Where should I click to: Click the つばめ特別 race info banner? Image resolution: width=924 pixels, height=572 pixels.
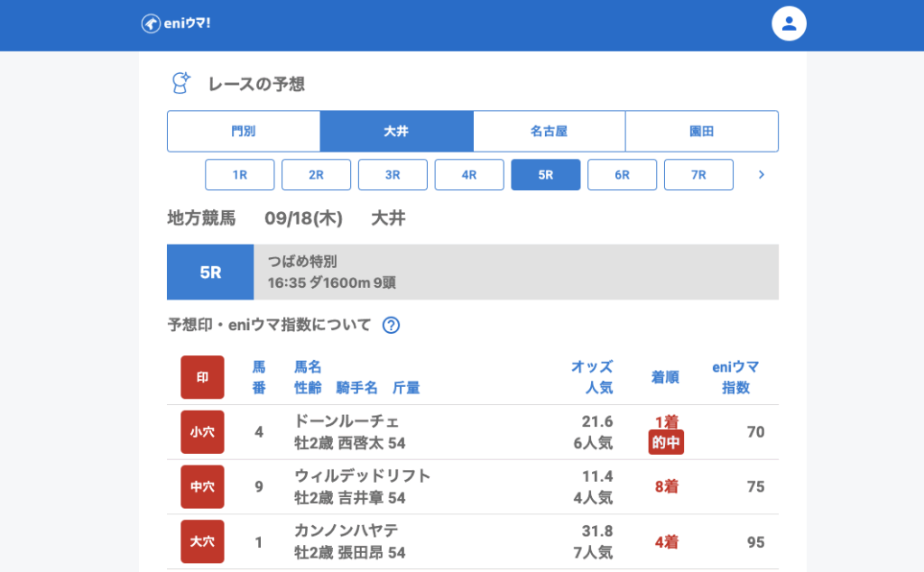[515, 272]
